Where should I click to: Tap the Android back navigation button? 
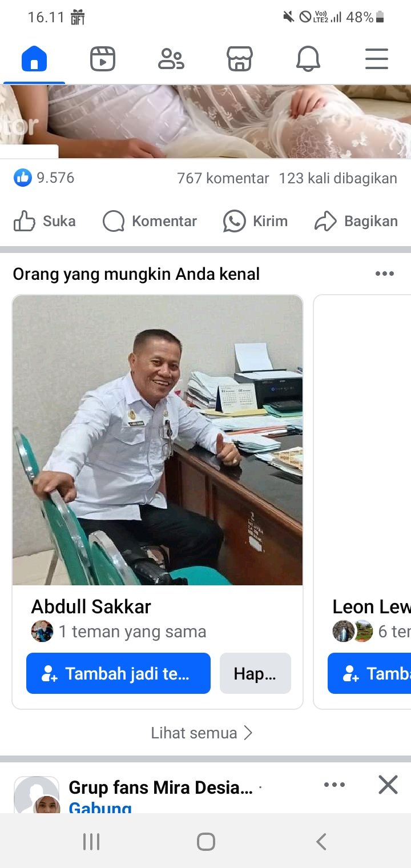321,841
